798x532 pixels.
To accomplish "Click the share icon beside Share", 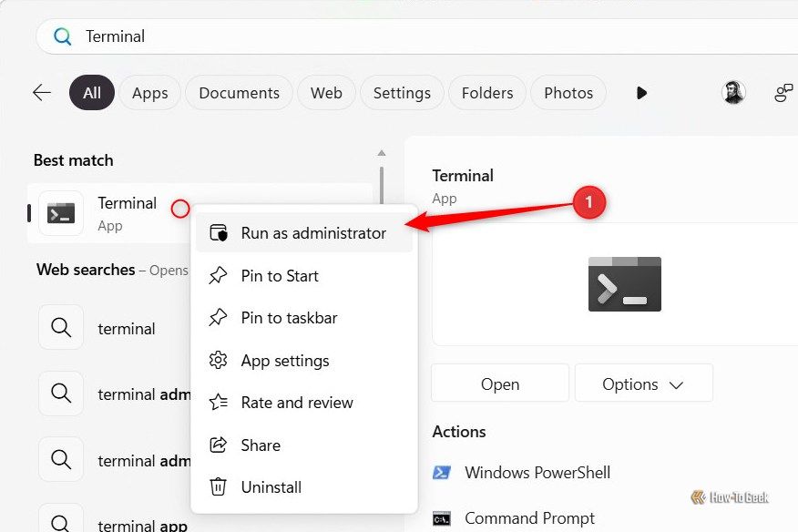I will coord(218,445).
